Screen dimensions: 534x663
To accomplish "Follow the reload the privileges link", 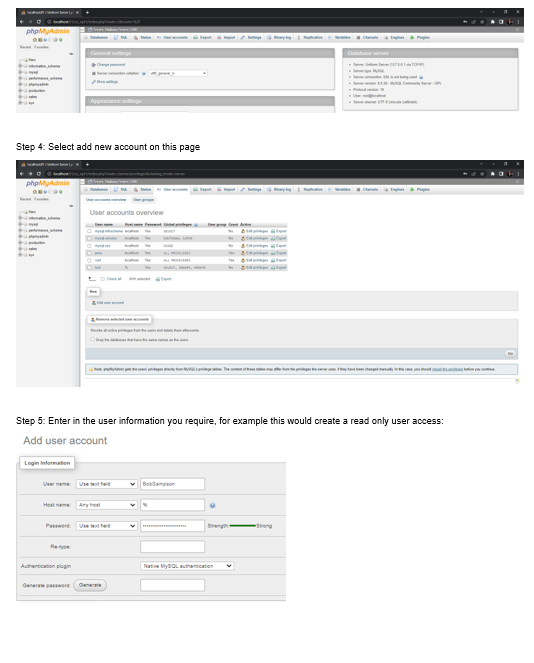I will click(447, 369).
